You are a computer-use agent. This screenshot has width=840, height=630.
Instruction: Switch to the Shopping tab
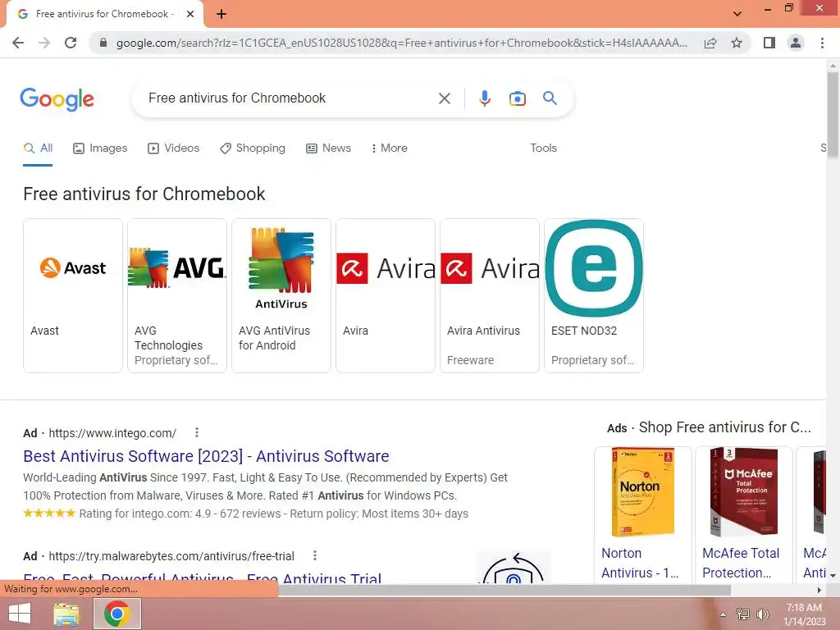pyautogui.click(x=253, y=148)
